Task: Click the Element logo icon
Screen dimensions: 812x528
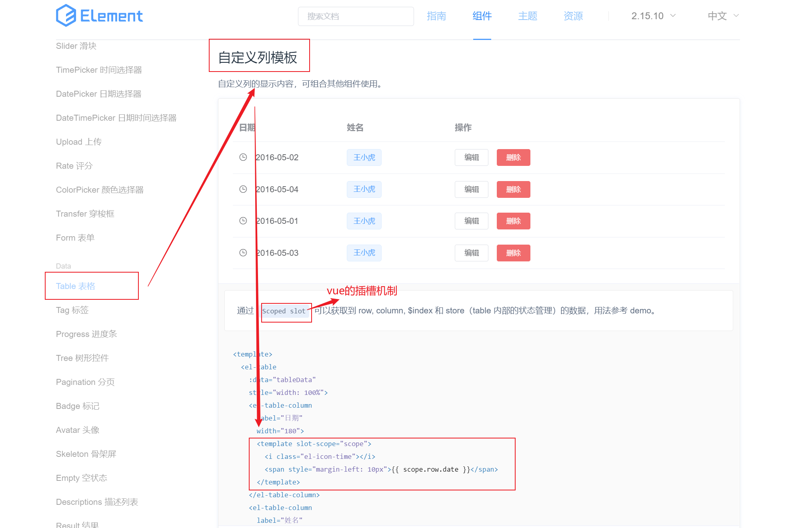Action: click(x=66, y=16)
